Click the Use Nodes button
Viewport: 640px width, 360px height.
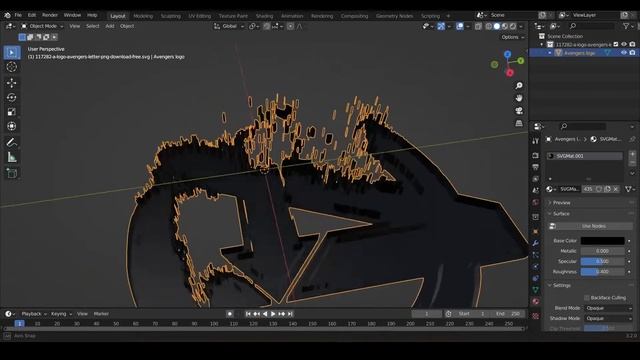(x=591, y=226)
